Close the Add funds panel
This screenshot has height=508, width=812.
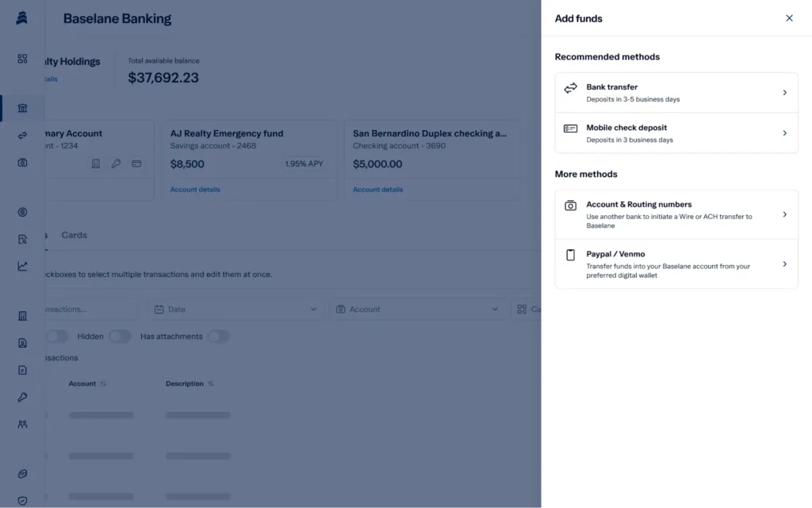[789, 18]
